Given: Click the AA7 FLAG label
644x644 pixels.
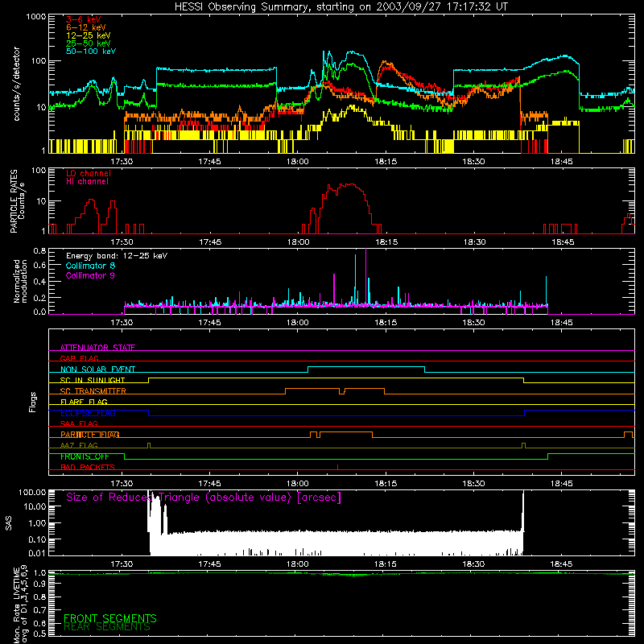Looking at the screenshot, I should click(79, 445).
